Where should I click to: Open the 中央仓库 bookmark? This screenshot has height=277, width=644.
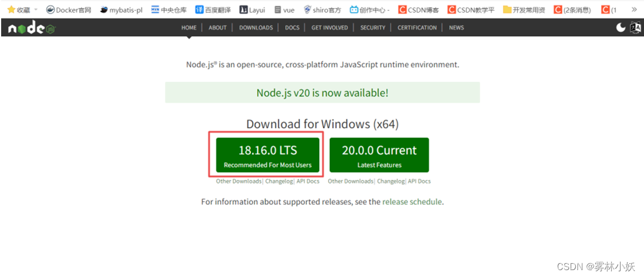point(169,9)
